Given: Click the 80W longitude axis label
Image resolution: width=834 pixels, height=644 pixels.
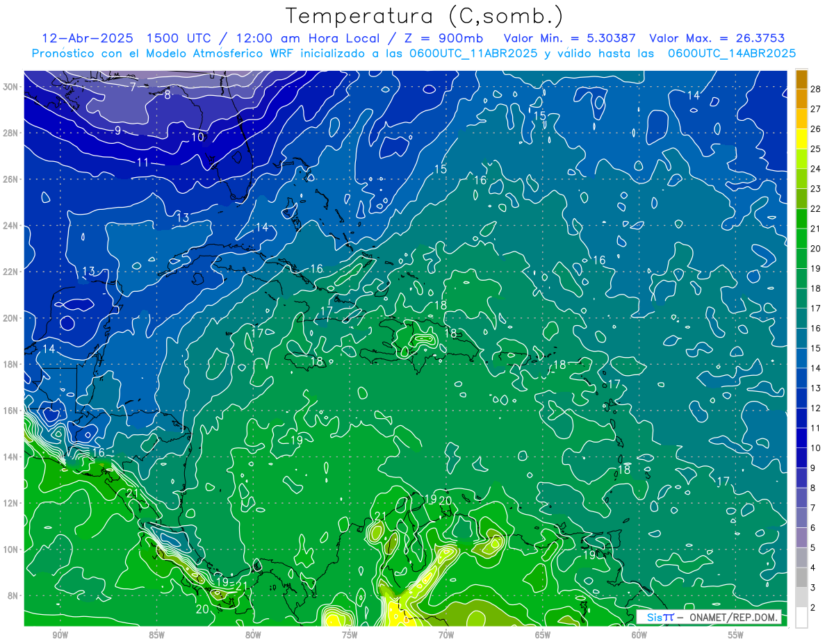Looking at the screenshot, I should [253, 635].
